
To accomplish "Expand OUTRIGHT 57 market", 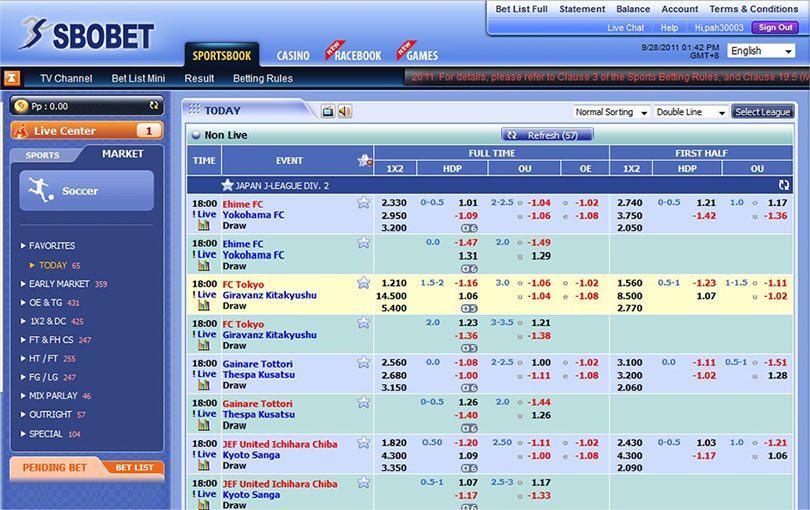I will (x=53, y=414).
